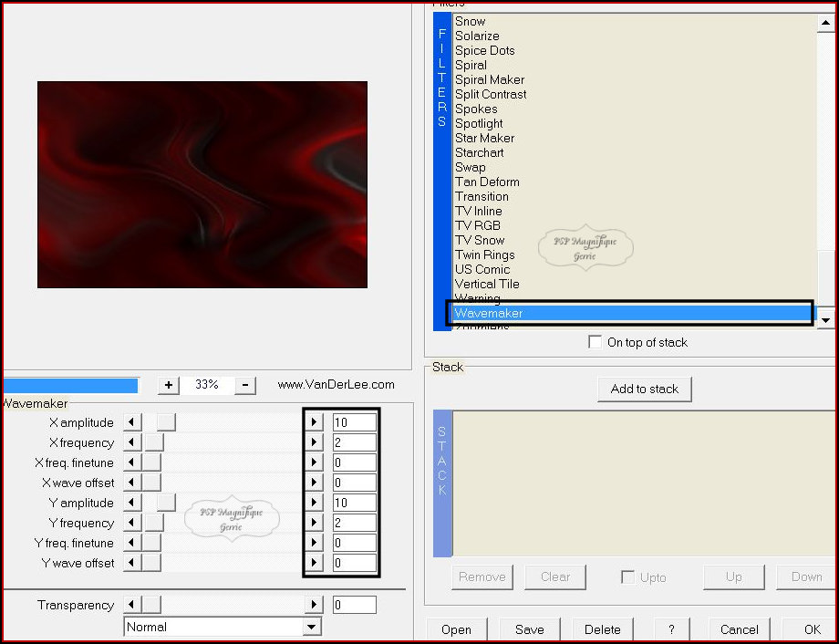Image resolution: width=839 pixels, height=644 pixels.
Task: Click left arrow of Y wave offset slider
Action: pos(132,563)
